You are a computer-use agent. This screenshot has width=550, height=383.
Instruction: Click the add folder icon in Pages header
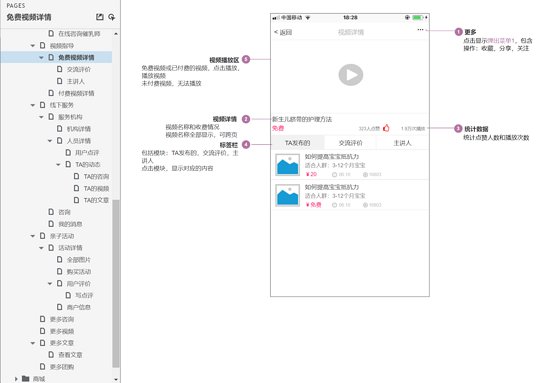(112, 17)
